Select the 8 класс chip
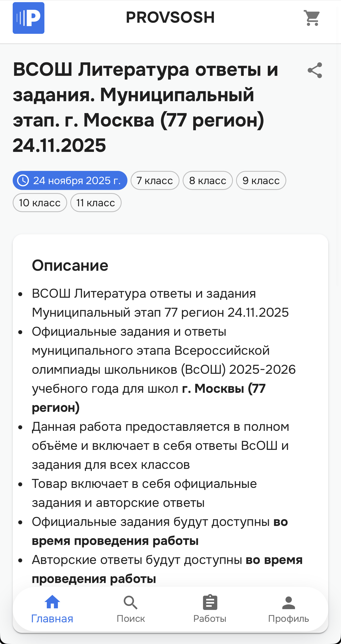This screenshot has height=644, width=341. pyautogui.click(x=208, y=180)
